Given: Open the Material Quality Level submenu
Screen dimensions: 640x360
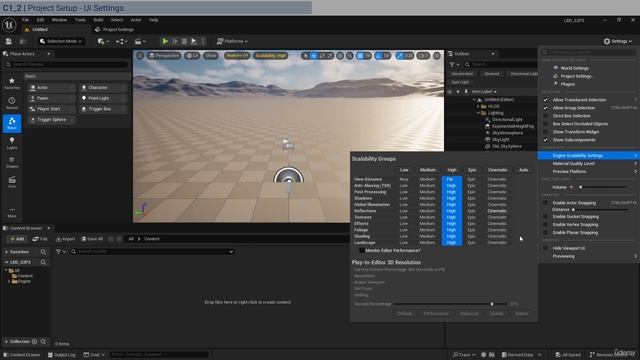Looking at the screenshot, I should (588, 163).
